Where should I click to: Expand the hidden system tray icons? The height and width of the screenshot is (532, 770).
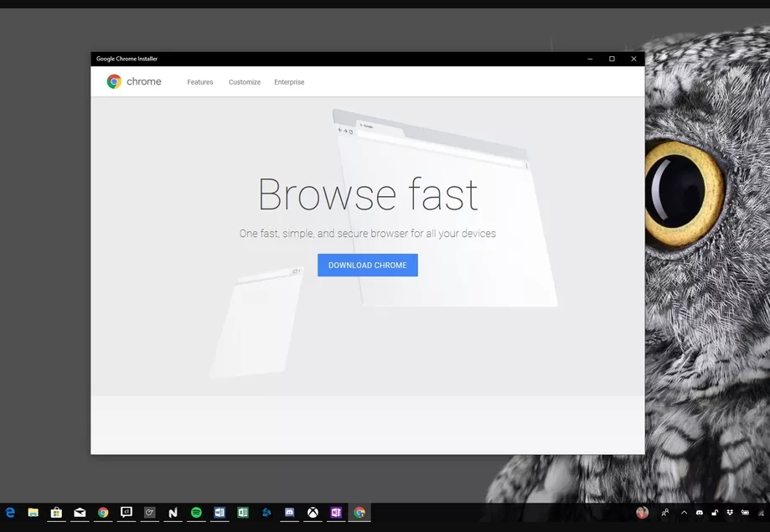[684, 513]
